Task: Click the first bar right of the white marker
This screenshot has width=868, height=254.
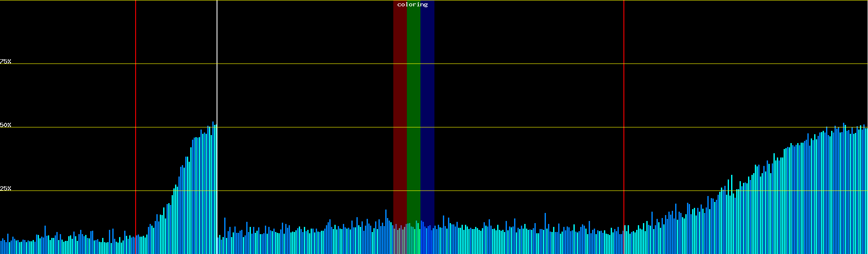Action: [218, 246]
